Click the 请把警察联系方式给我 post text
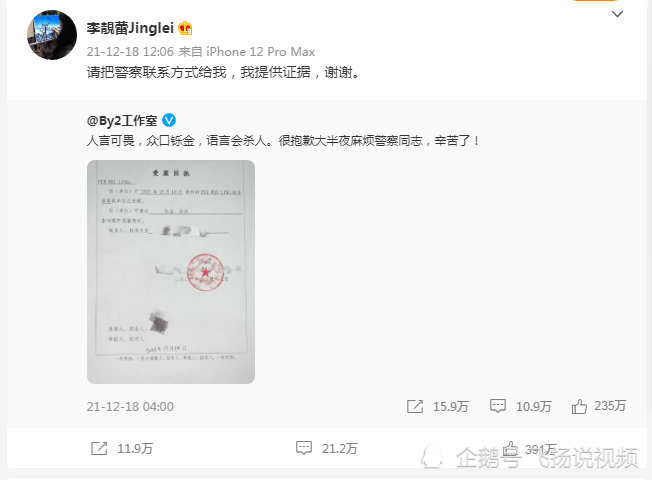652x480 pixels. pos(156,72)
